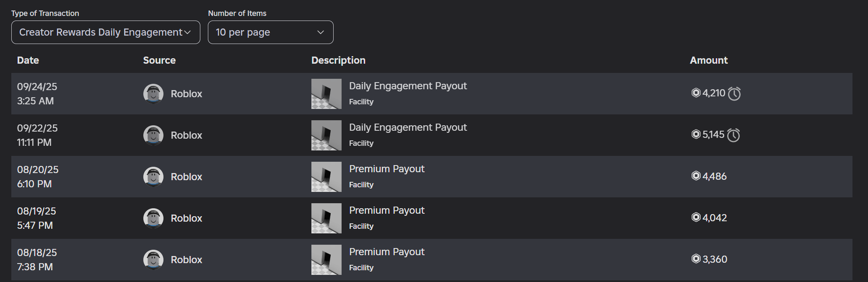Click the Robux icon next to 3,360
Viewport: 868px width, 282px height.
pyautogui.click(x=696, y=259)
